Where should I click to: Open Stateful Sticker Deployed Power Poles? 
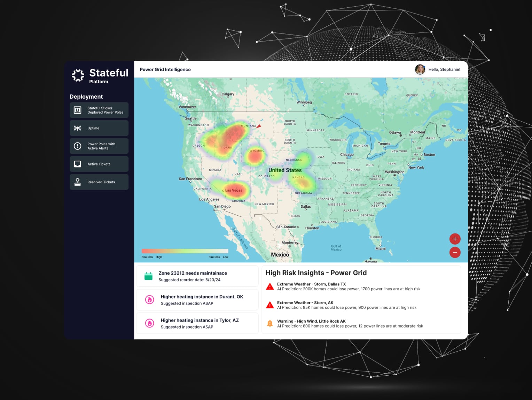pyautogui.click(x=105, y=110)
